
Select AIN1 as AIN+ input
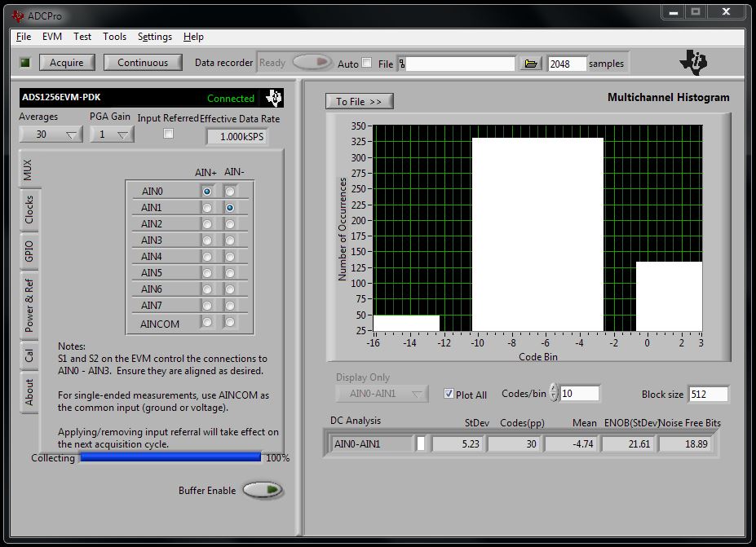(x=207, y=208)
